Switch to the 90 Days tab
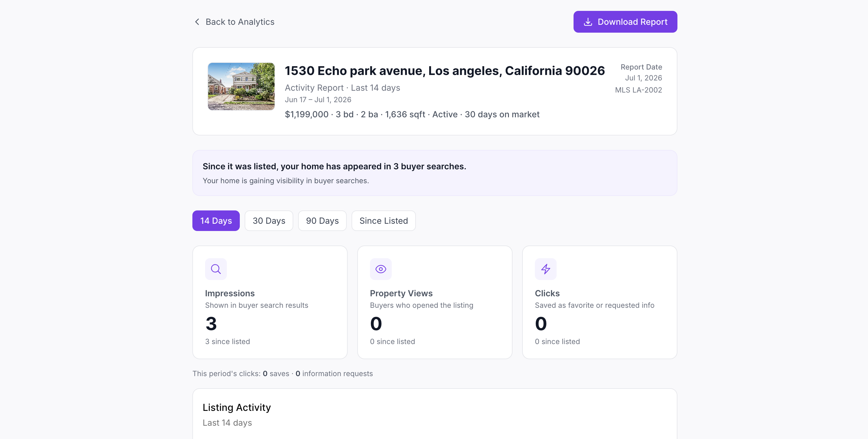The image size is (868, 439). pos(322,221)
